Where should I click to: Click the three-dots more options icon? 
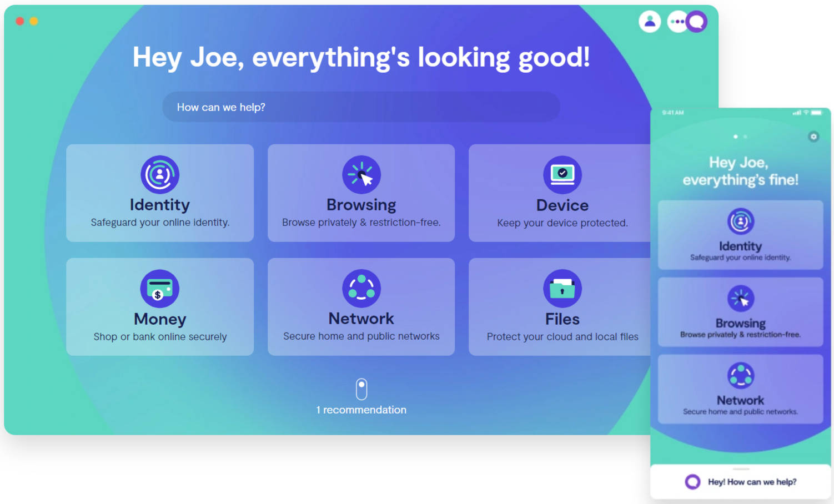[x=676, y=22]
